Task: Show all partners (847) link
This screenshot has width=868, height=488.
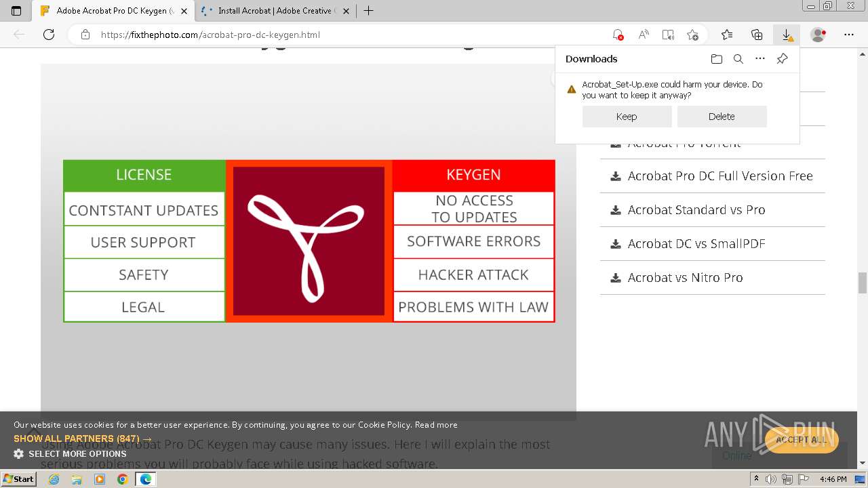Action: coord(83,439)
